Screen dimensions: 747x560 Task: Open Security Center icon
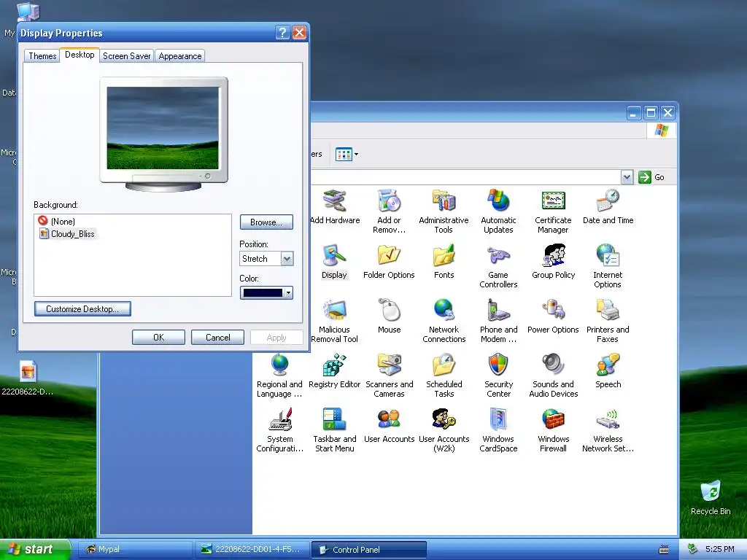coord(498,366)
